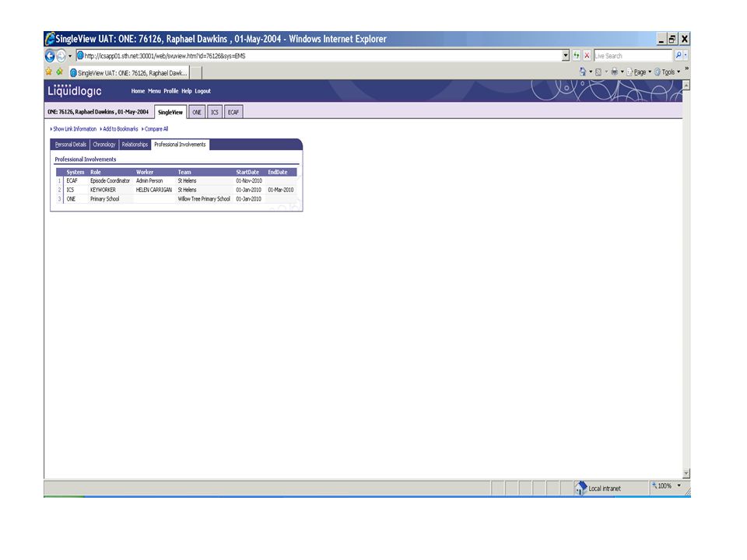Click Home in Liquidlogic header

pos(138,91)
